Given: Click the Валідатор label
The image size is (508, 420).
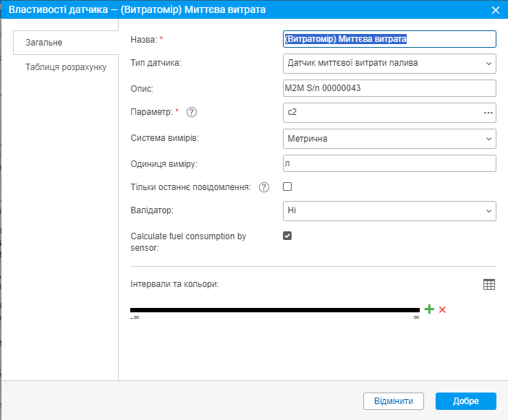Looking at the screenshot, I should click(152, 210).
